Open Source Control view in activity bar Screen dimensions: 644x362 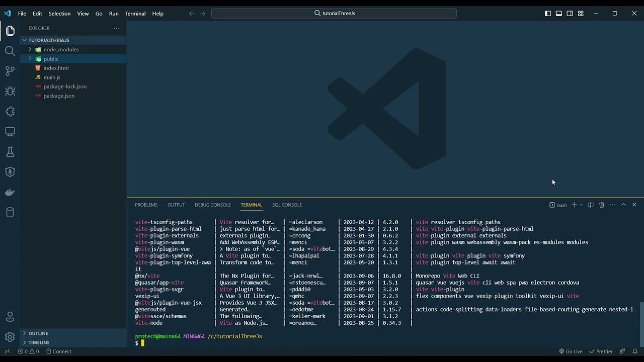(10, 71)
